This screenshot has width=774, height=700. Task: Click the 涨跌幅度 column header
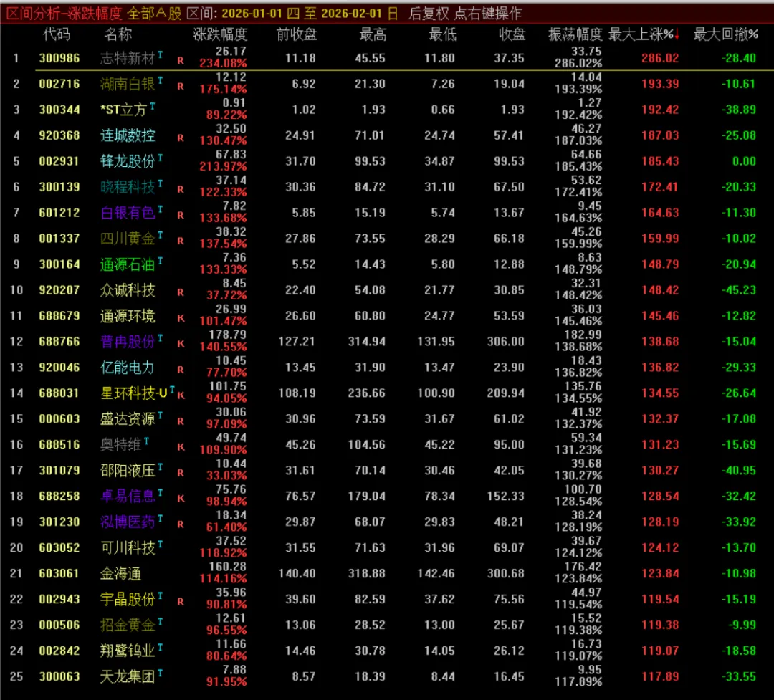click(x=220, y=34)
